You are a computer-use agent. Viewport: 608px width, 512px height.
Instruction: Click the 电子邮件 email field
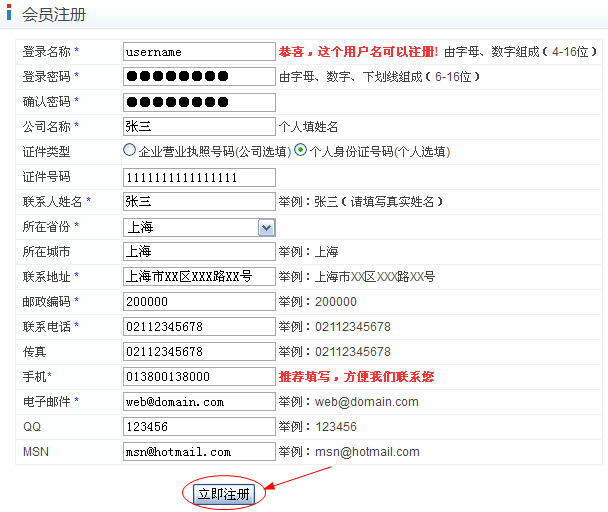point(199,401)
